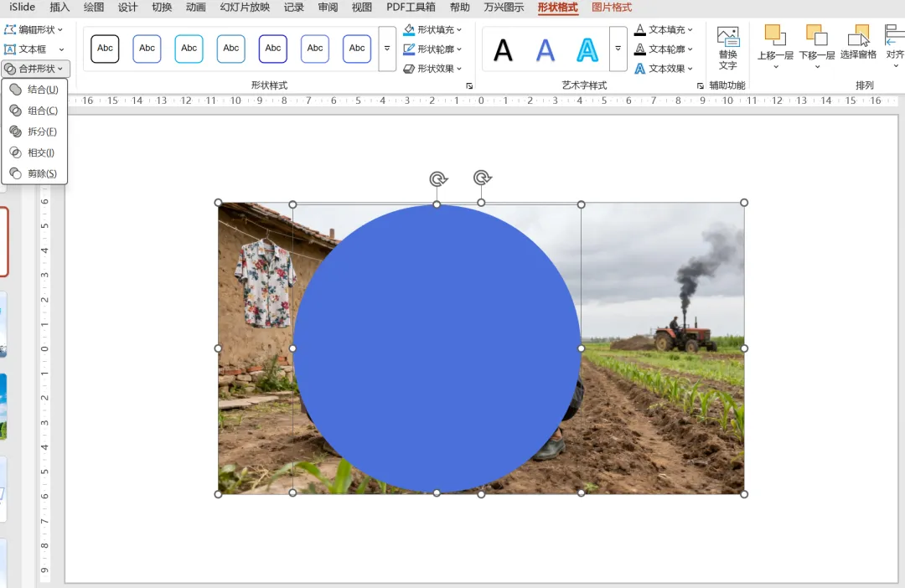Apply the cyan outline Abc shape style
This screenshot has height=588, width=905.
click(x=189, y=49)
